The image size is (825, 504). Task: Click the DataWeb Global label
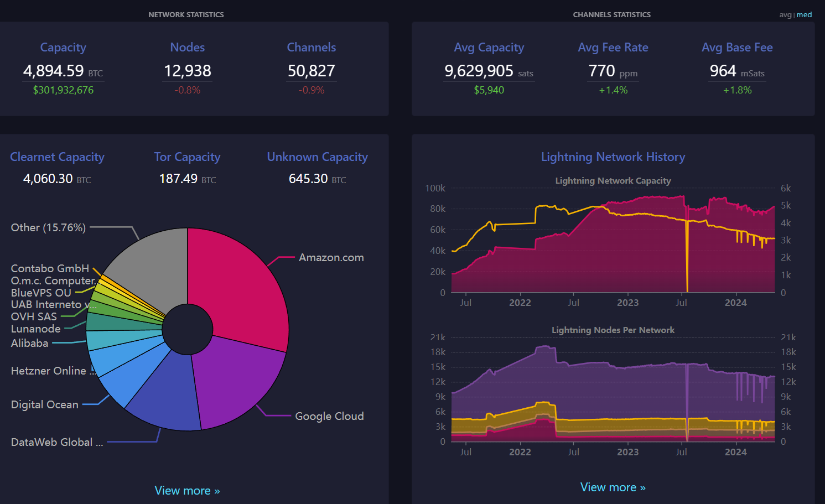pyautogui.click(x=57, y=442)
